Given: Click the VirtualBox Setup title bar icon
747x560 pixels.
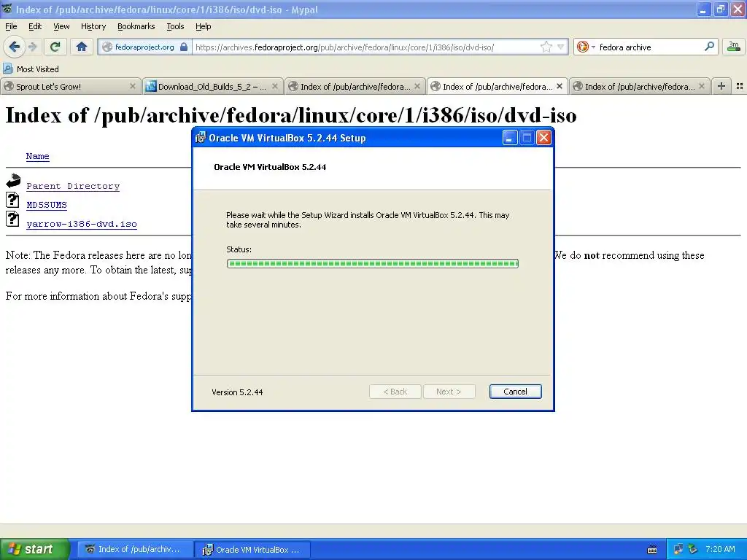Looking at the screenshot, I should coord(201,138).
